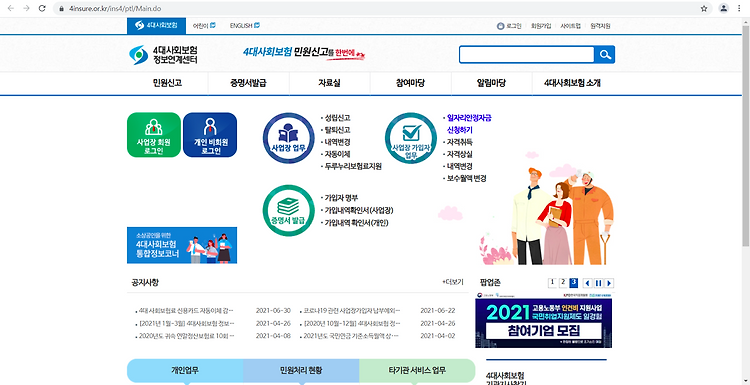Click the 성립신고 link
Viewport: 750px width, 385px height.
[x=337, y=118]
